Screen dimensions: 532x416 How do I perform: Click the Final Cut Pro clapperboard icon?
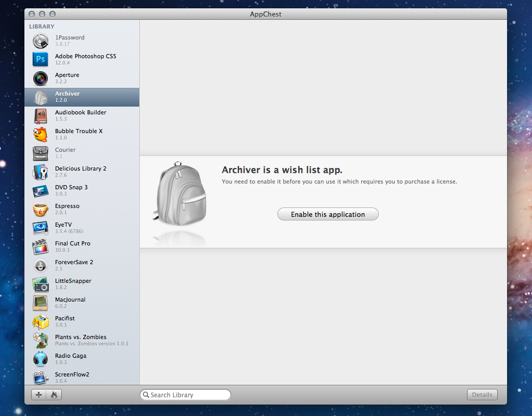tap(41, 246)
